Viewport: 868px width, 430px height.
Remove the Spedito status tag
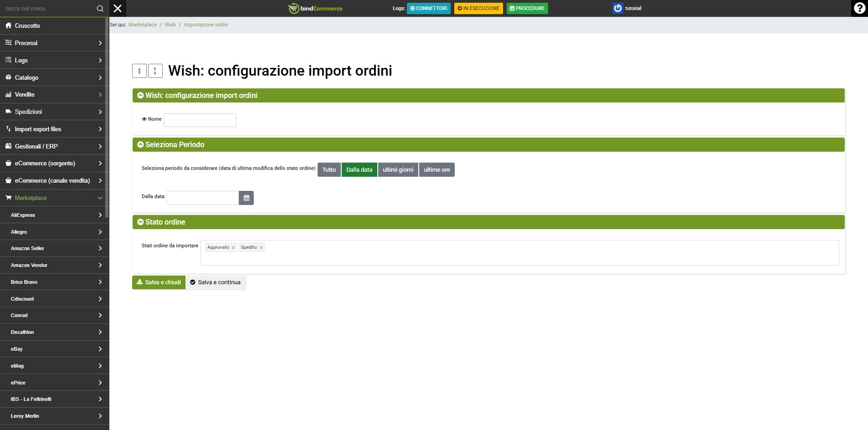[x=261, y=248]
